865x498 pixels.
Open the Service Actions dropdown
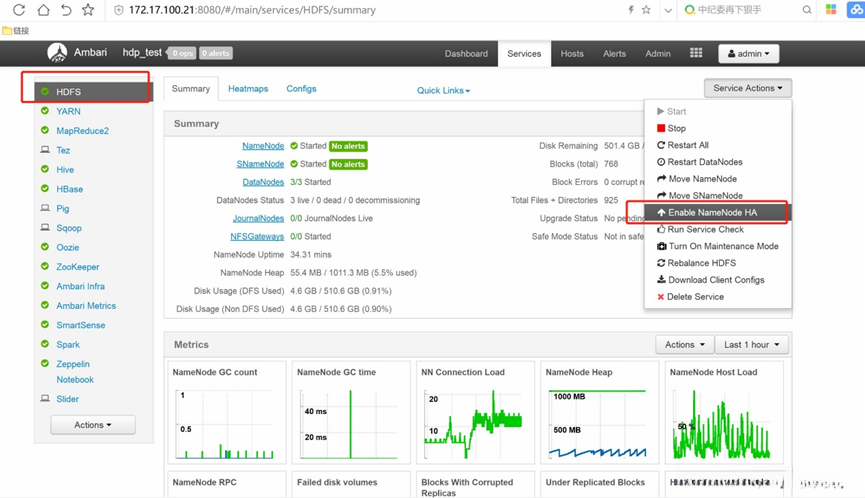tap(747, 88)
